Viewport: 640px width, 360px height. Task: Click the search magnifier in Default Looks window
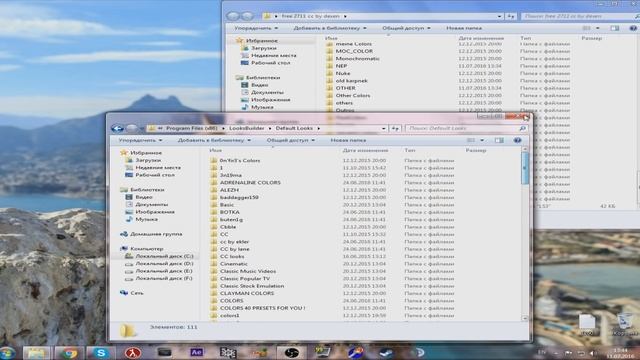[x=522, y=129]
